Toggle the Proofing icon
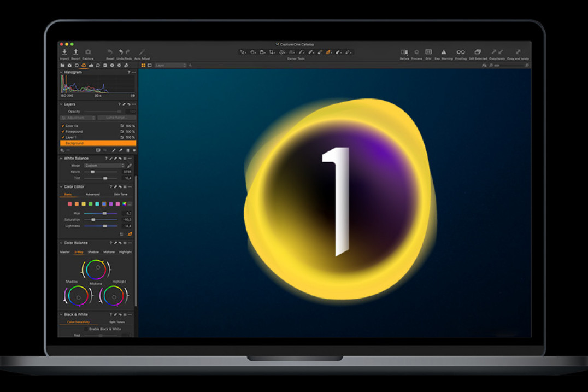This screenshot has width=588, height=392. (x=460, y=52)
